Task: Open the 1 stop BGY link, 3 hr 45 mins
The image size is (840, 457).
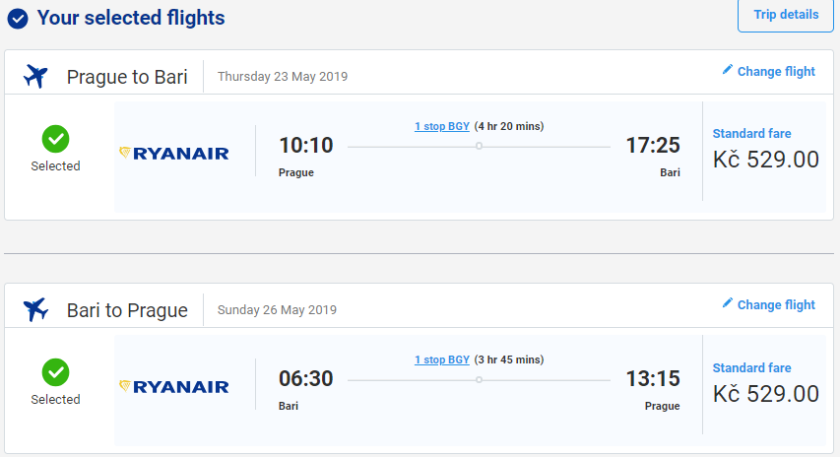Action: pos(442,359)
